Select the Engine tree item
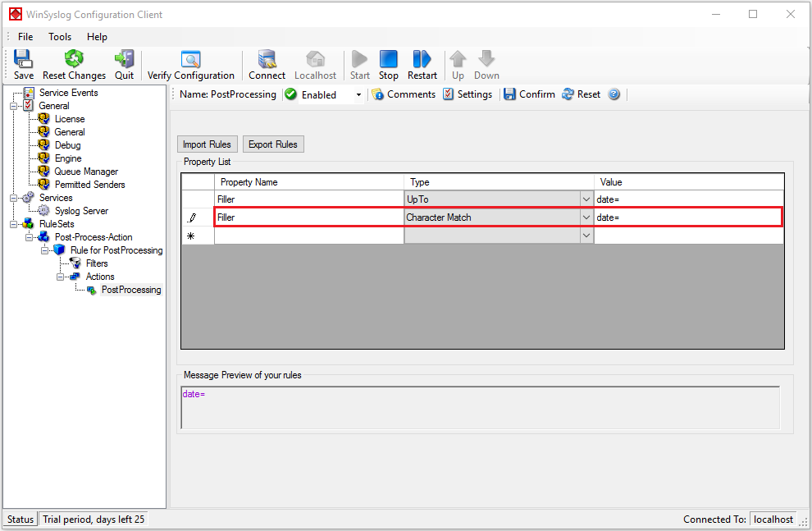 pos(68,158)
